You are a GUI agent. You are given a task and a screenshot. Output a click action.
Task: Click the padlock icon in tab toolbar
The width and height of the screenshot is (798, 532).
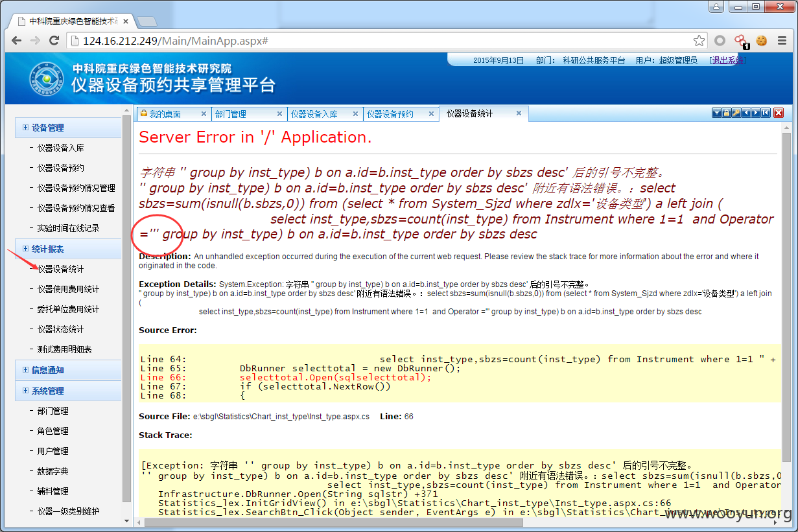click(726, 113)
